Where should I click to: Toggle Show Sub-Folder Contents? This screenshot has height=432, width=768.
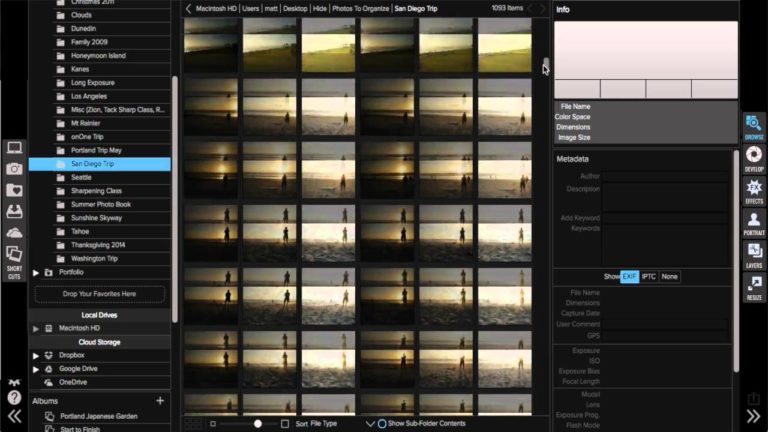(x=382, y=424)
